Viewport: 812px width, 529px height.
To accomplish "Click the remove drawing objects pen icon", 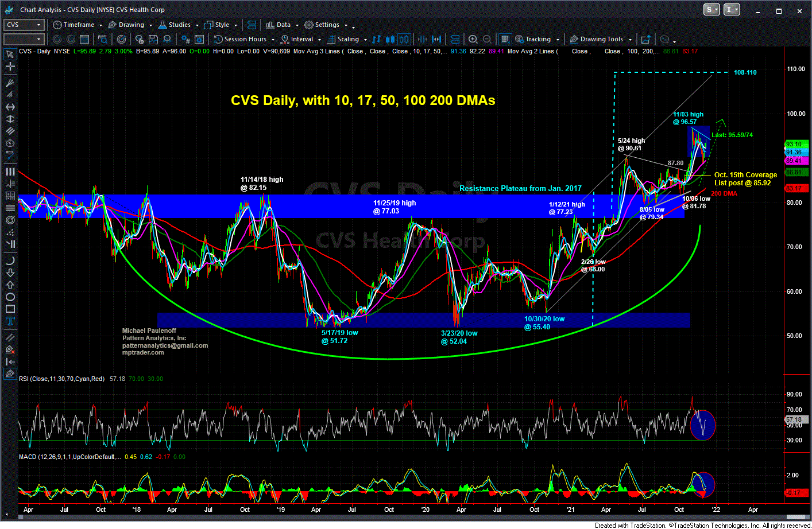I will coord(10,349).
